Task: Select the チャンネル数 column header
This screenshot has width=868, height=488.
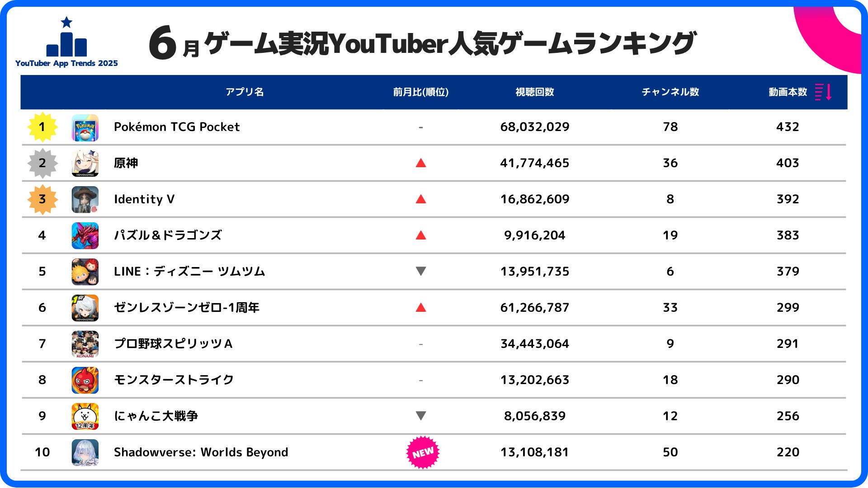Action: (670, 92)
